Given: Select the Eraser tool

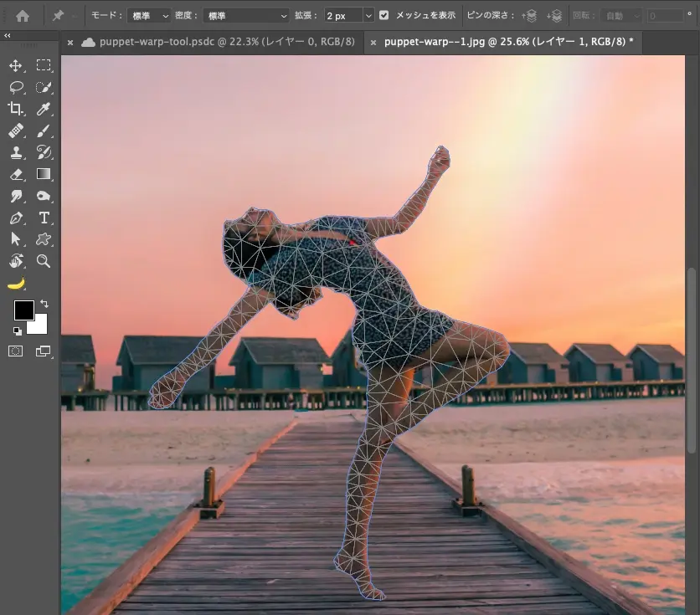Looking at the screenshot, I should coord(16,174).
